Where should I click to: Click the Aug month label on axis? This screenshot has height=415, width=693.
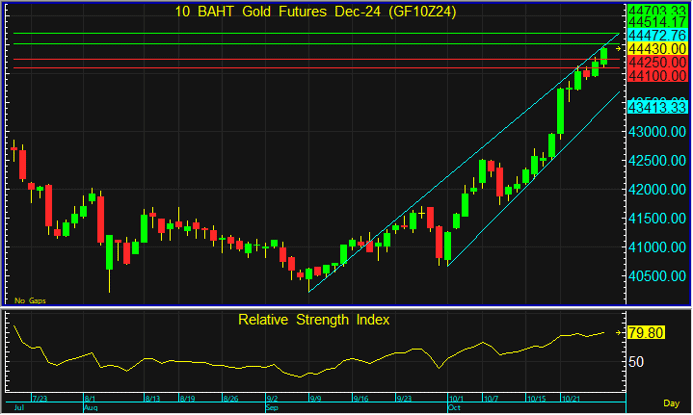pyautogui.click(x=91, y=409)
